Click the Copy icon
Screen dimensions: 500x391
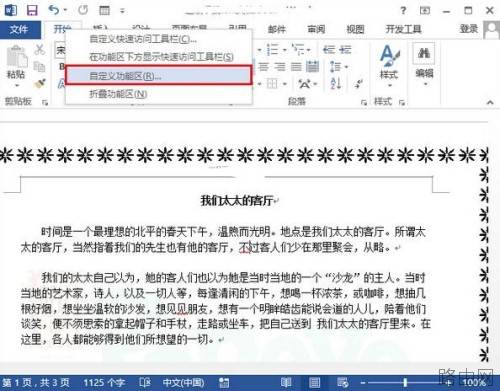click(x=39, y=66)
